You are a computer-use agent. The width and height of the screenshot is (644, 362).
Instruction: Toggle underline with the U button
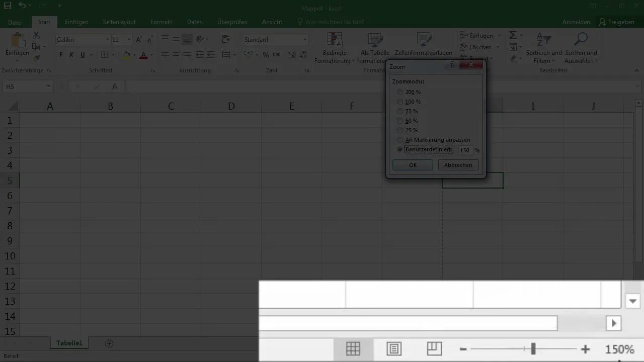click(x=83, y=55)
